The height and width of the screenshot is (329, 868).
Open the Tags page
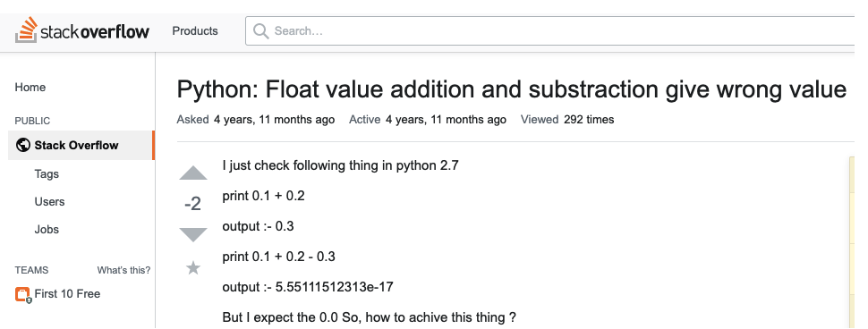tap(47, 173)
